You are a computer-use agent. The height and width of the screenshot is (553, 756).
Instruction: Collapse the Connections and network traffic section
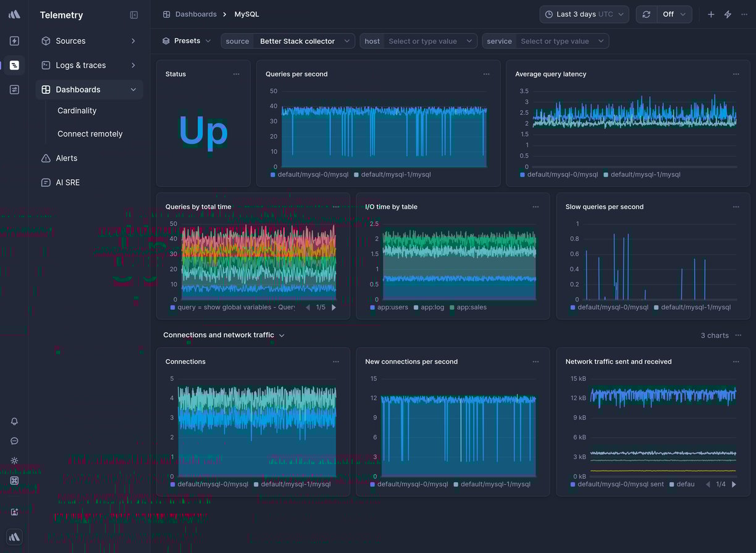(x=282, y=335)
